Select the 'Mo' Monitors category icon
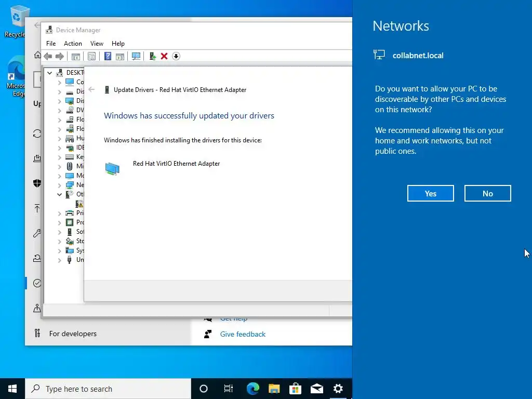The image size is (532, 399). point(70,176)
